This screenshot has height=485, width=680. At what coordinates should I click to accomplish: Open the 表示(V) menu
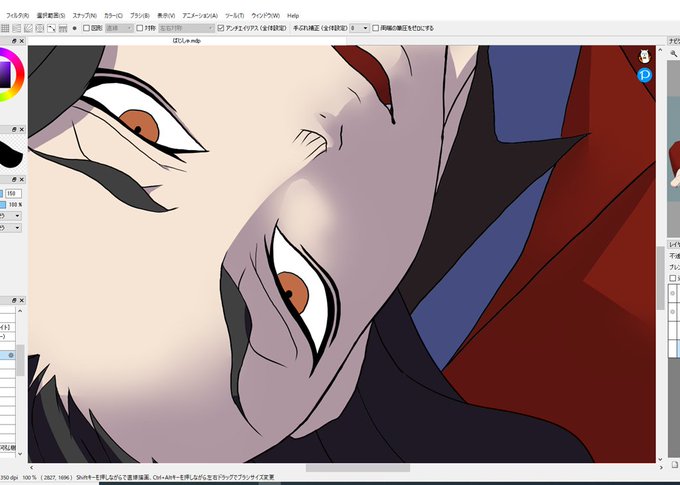[x=166, y=16]
